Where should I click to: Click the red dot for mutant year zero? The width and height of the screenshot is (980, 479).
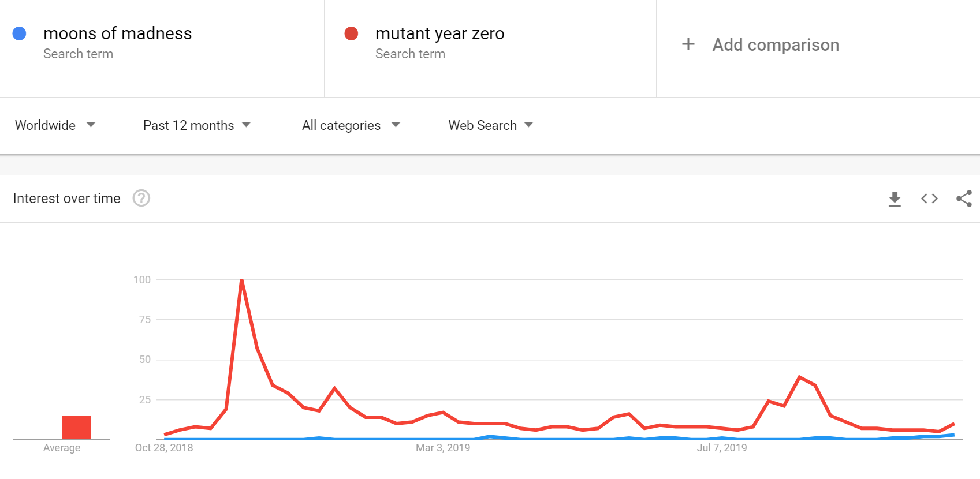click(x=351, y=33)
